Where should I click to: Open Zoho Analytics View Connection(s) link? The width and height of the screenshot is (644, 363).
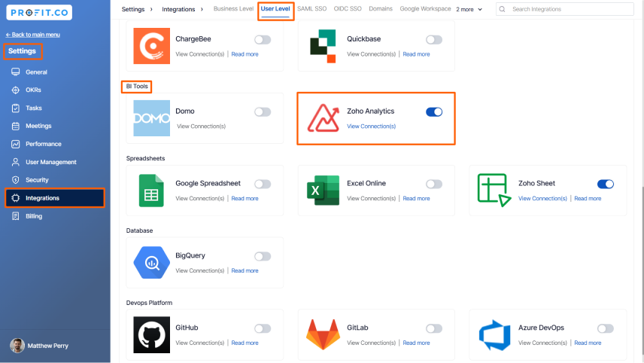[x=372, y=127]
